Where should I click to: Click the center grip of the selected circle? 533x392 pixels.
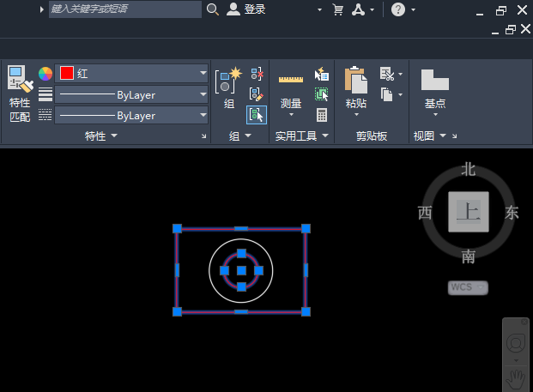[x=241, y=270]
